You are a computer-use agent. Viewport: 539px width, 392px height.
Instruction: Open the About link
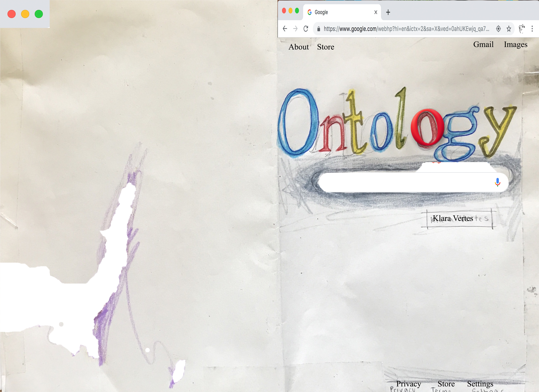click(x=299, y=47)
